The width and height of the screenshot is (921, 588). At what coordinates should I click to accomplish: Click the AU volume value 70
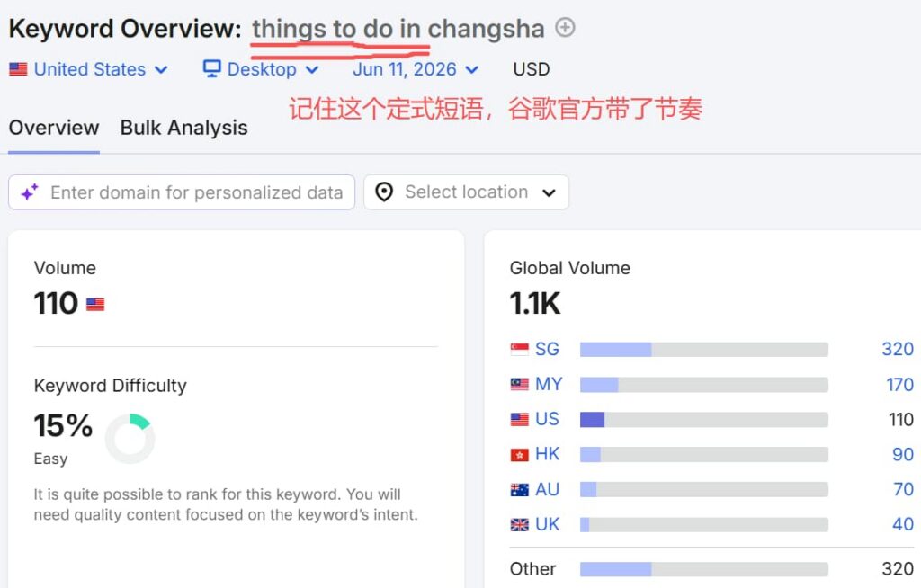[903, 489]
